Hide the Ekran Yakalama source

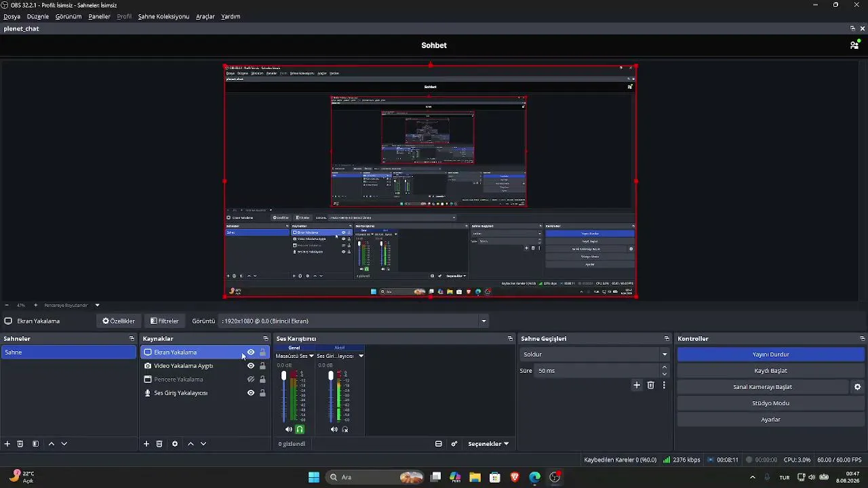(251, 352)
